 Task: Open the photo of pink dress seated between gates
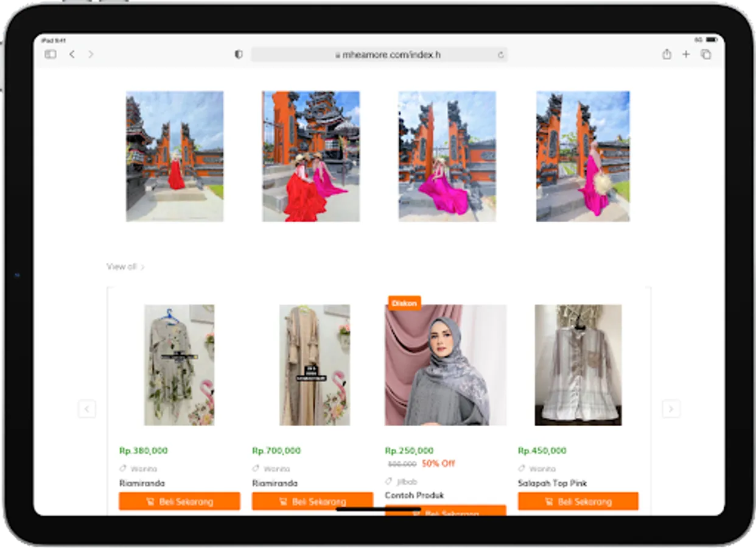coord(447,156)
